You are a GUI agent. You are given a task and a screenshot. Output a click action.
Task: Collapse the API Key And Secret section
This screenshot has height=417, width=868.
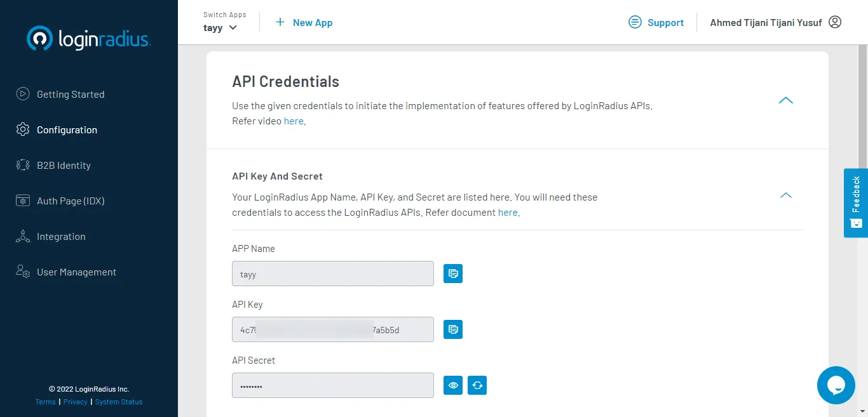tap(786, 195)
